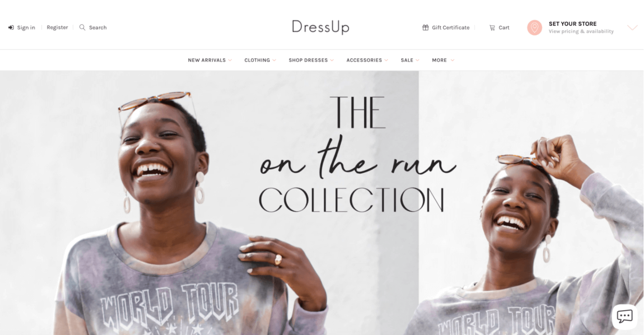The height and width of the screenshot is (335, 644).
Task: Open the live chat bubble icon
Action: (x=625, y=316)
